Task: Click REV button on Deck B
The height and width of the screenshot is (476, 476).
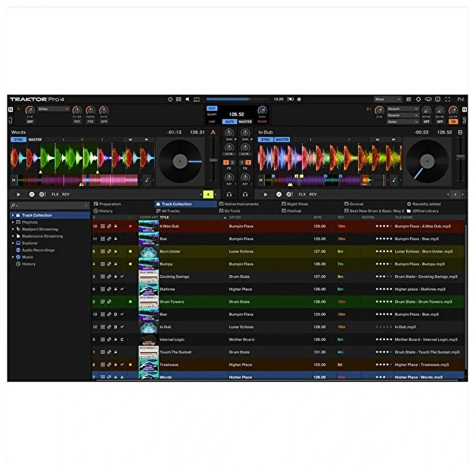Action: (313, 194)
